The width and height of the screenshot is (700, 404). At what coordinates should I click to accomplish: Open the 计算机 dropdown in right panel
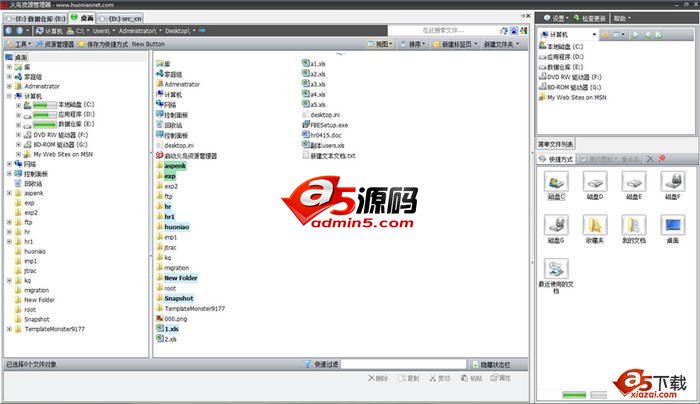tap(594, 34)
